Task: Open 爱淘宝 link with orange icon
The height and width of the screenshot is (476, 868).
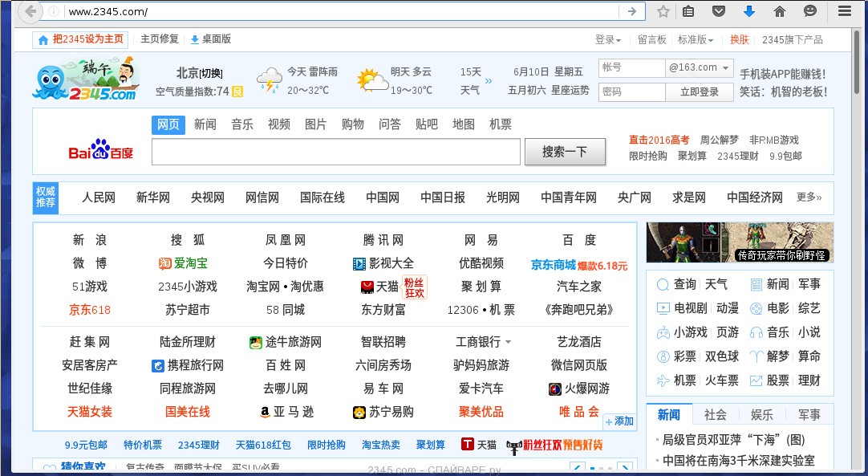Action: point(183,263)
